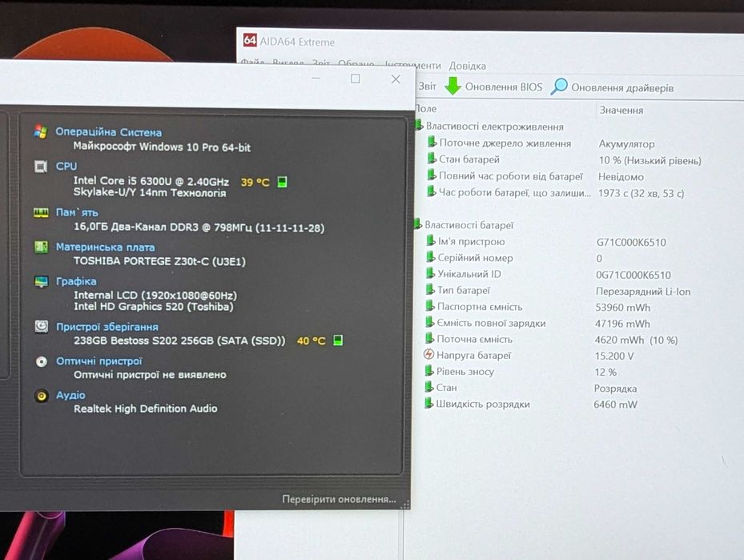
Task: Click the CPU section link
Action: (66, 166)
